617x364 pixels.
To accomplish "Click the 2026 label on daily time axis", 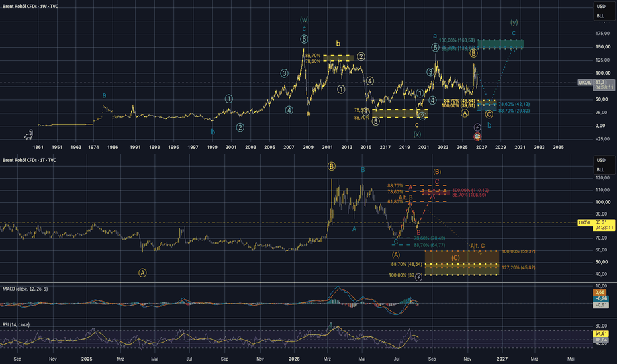I will 294,359.
